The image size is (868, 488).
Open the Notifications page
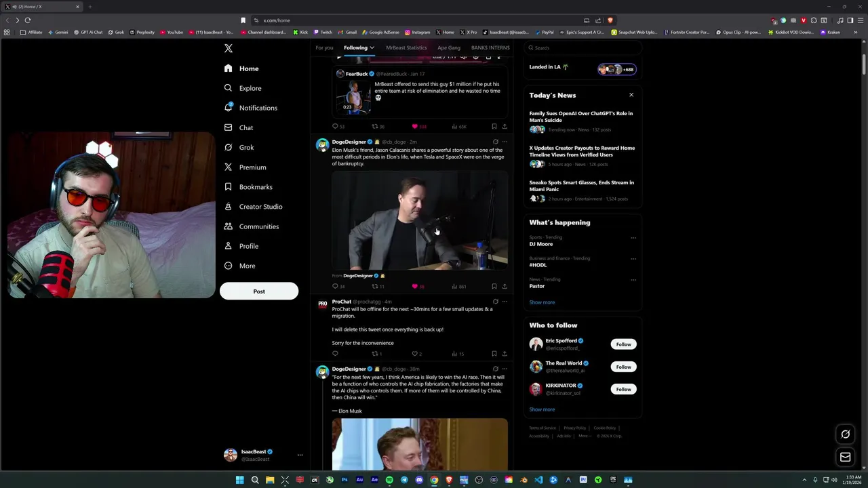click(x=250, y=108)
